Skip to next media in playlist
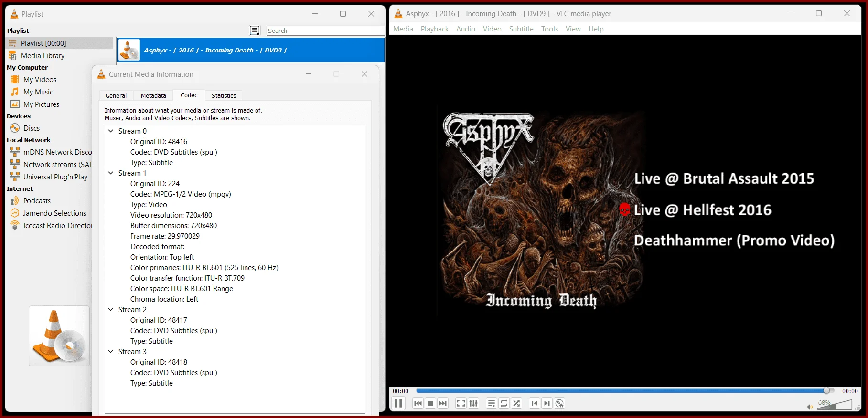 (x=443, y=403)
